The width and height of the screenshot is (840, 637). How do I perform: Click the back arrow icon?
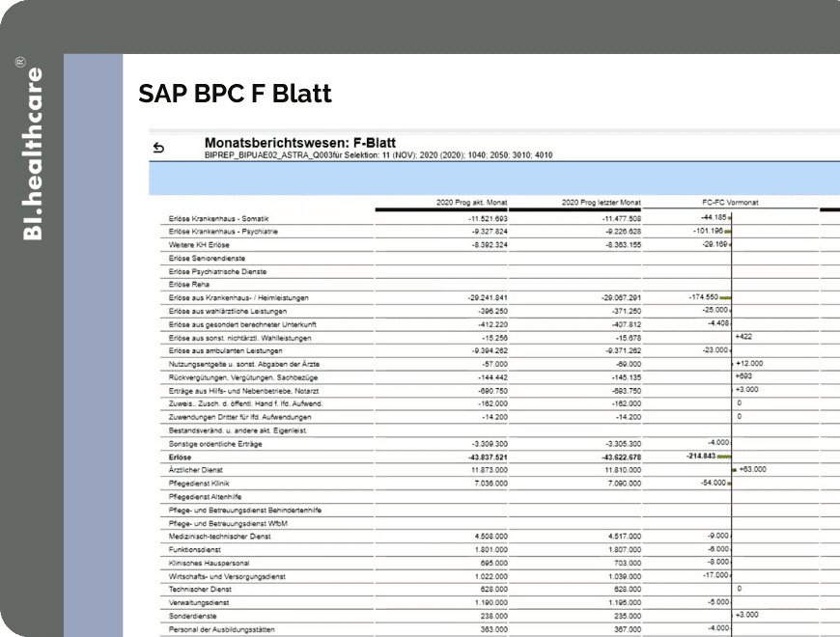pos(158,148)
